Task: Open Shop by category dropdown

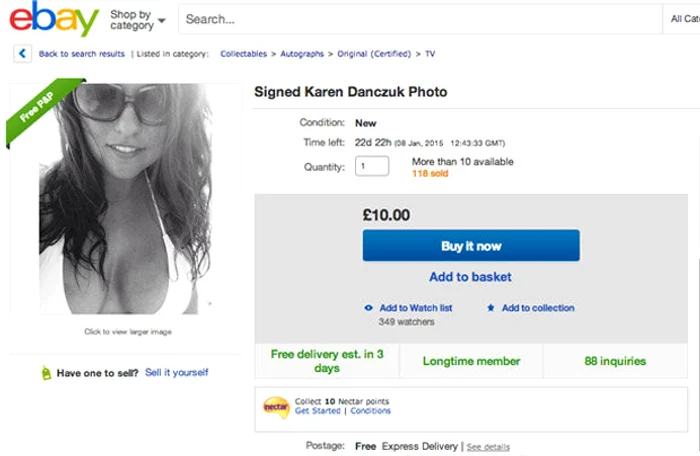Action: (137, 20)
